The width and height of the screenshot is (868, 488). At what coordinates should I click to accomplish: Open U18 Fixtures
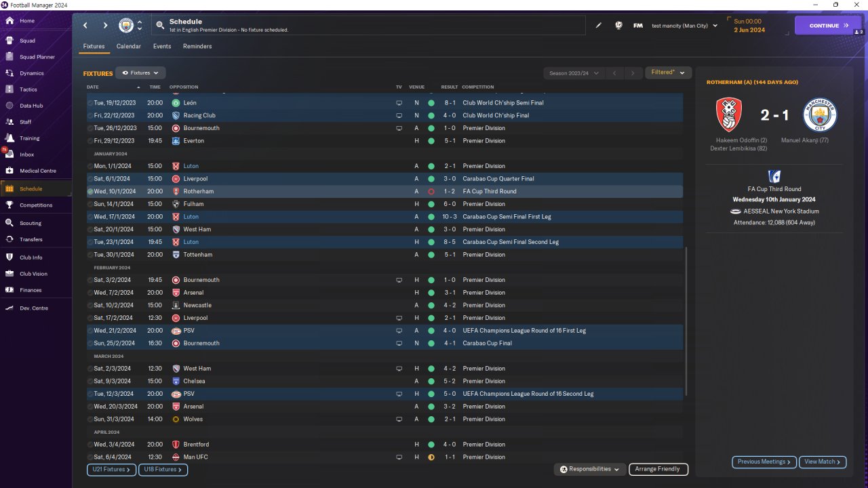(x=163, y=469)
